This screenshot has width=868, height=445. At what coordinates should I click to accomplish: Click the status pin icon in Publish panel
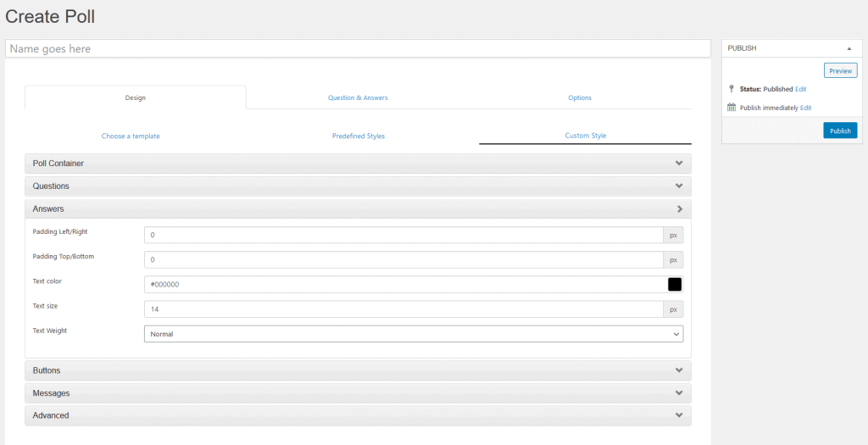click(x=732, y=88)
